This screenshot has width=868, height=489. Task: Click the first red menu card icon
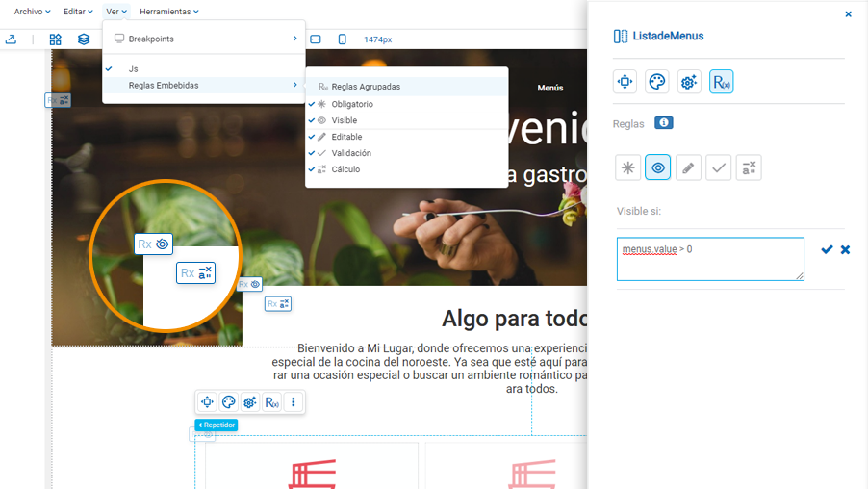312,474
